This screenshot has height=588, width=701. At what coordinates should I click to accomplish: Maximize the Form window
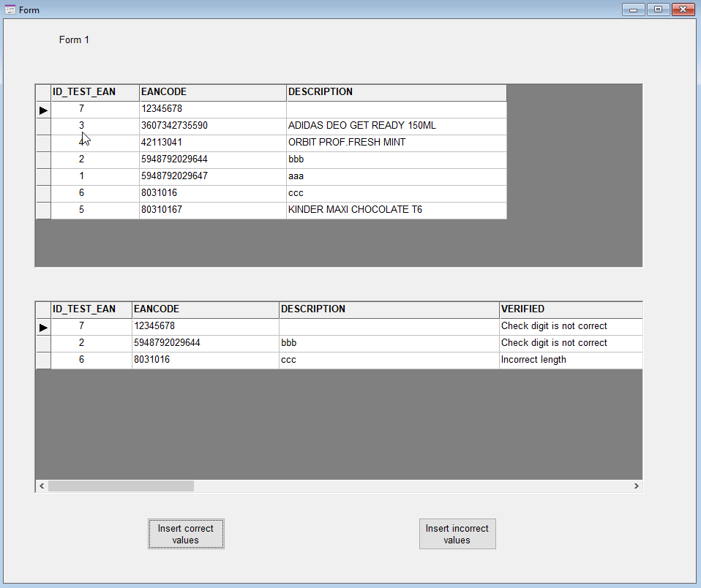[659, 10]
